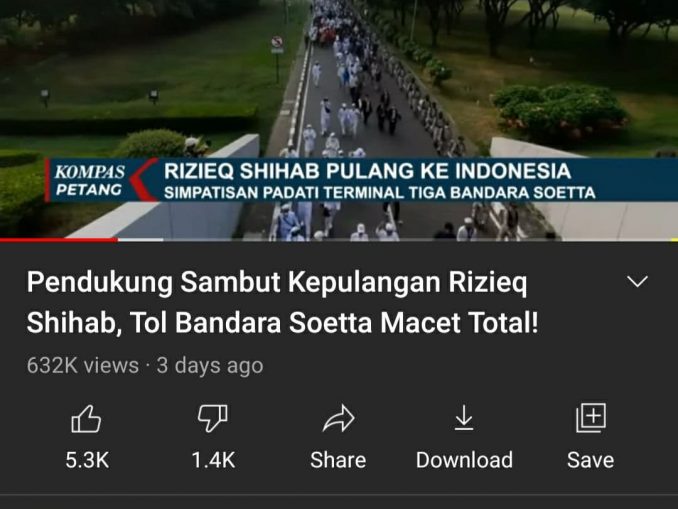This screenshot has height=509, width=678.
Task: Choose the Save label
Action: coord(591,460)
